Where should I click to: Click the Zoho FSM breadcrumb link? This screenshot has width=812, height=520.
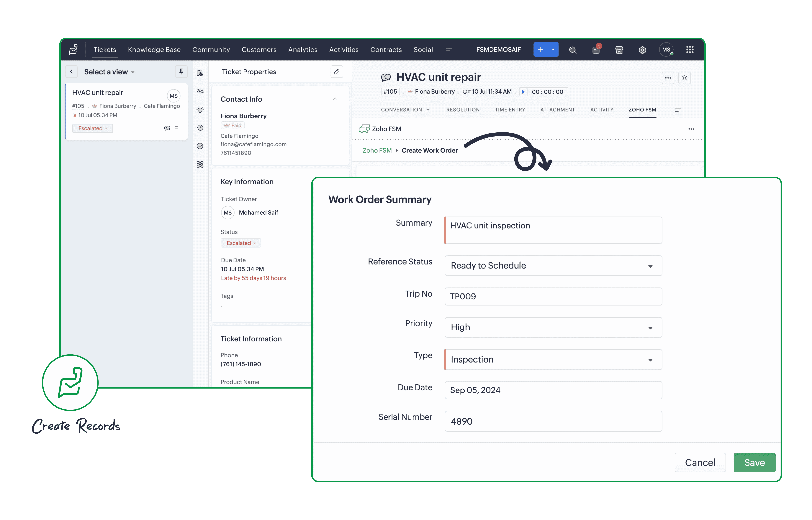[377, 151]
